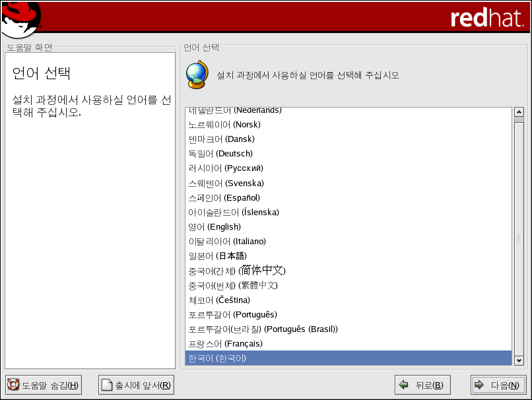The image size is (532, 400).
Task: Click the Red Hat shadowman logo
Action: tap(20, 20)
